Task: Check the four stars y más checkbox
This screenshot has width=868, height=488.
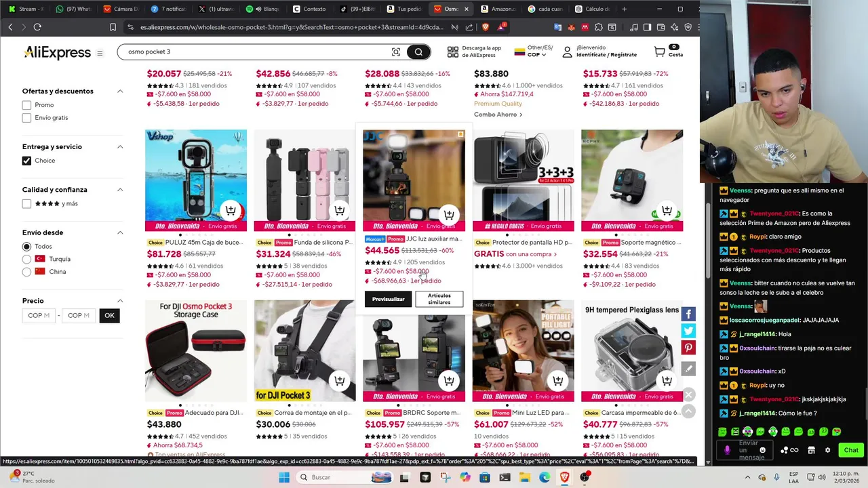Action: 26,203
